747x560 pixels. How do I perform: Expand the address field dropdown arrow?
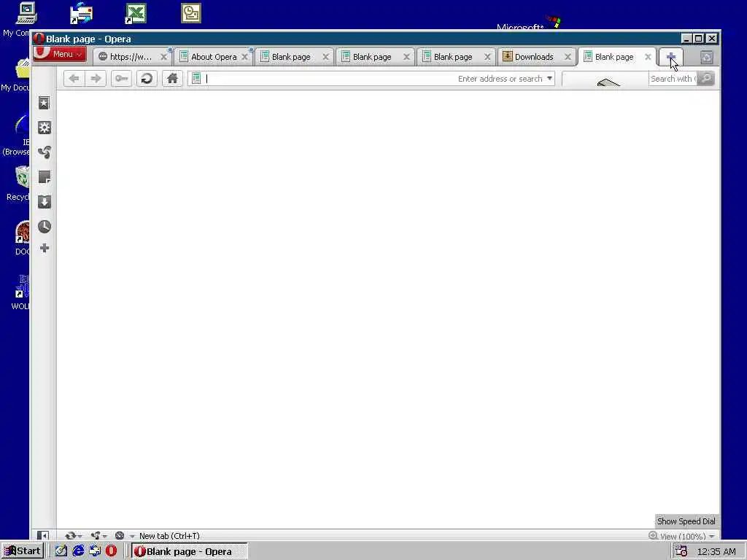pos(549,78)
